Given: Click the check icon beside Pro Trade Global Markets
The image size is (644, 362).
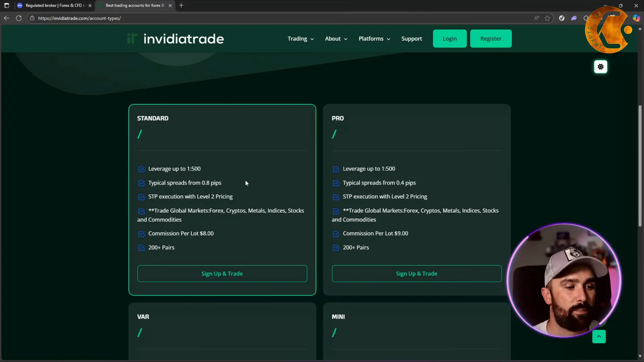Looking at the screenshot, I should 336,211.
